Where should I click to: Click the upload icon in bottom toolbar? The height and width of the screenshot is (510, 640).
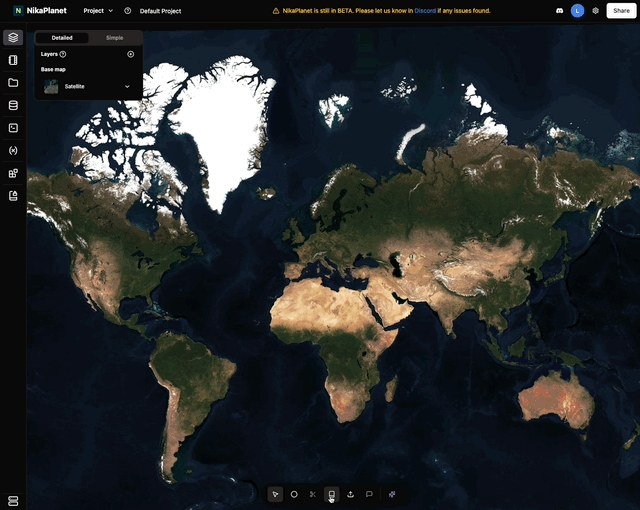coord(350,494)
